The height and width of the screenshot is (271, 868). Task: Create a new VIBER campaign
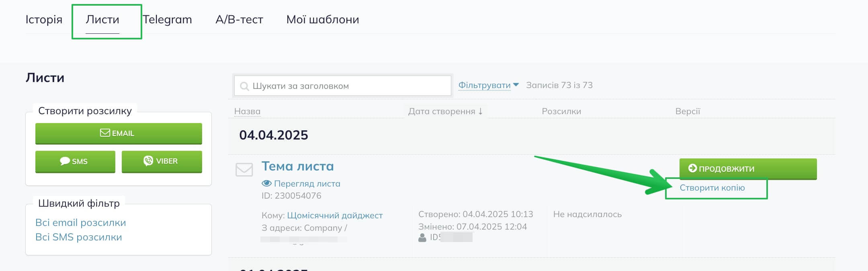coord(162,162)
